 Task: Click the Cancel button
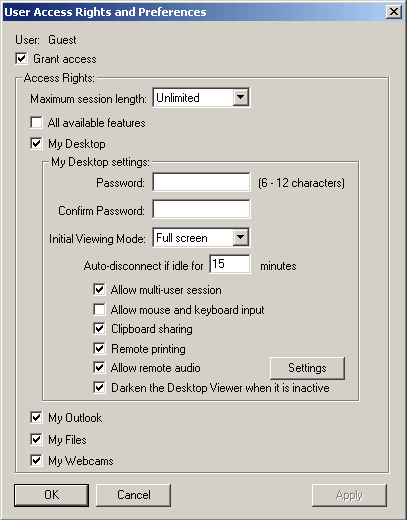tap(134, 495)
